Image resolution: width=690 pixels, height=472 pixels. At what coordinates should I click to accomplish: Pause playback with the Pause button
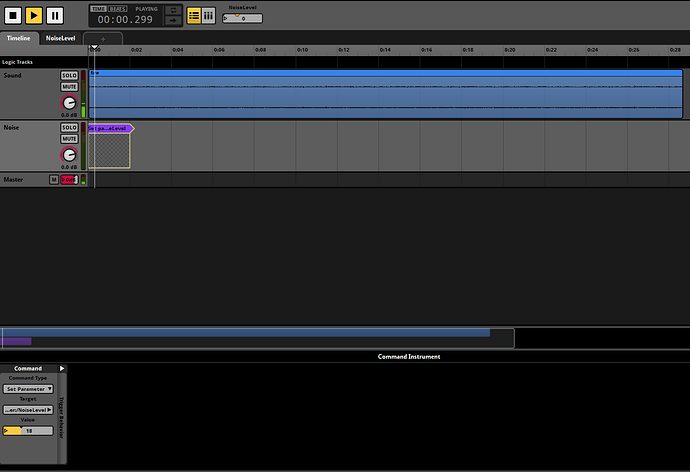point(55,16)
